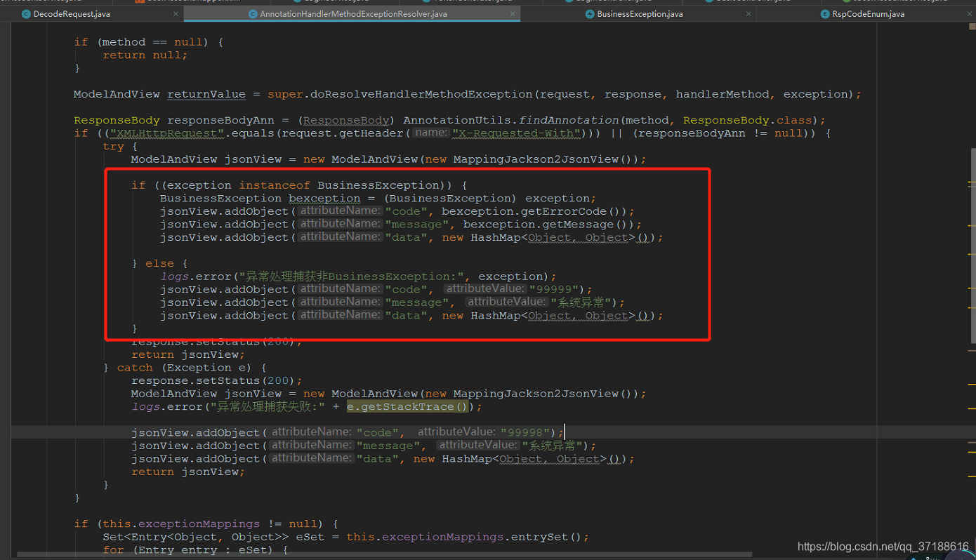Click the class icon on BusinessException.java tab
The image size is (976, 560).
(590, 13)
